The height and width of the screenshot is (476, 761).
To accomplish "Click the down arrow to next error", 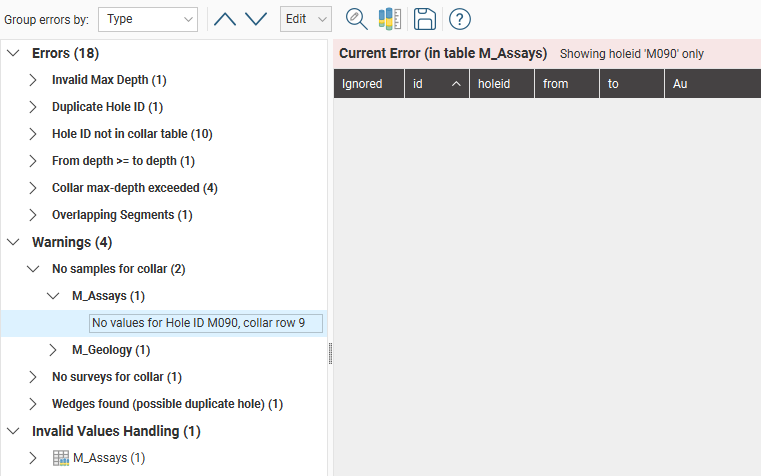I will tap(256, 19).
